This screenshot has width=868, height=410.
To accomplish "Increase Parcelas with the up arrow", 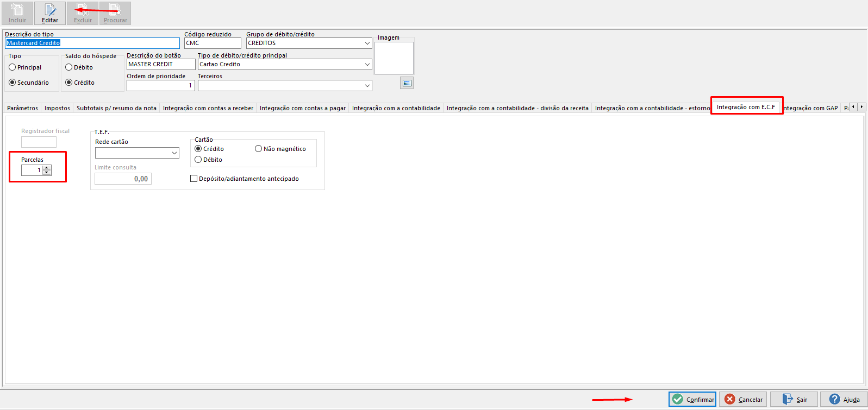I will pyautogui.click(x=47, y=168).
